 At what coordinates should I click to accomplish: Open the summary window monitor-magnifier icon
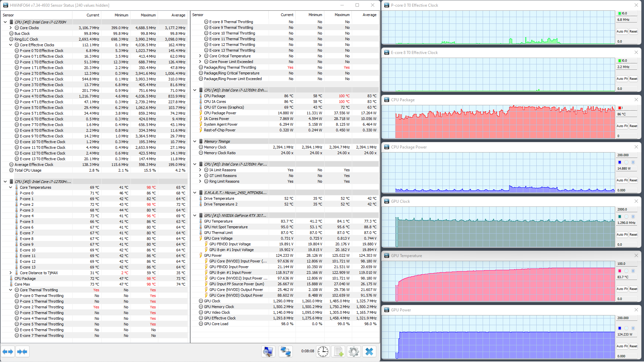coord(268,352)
